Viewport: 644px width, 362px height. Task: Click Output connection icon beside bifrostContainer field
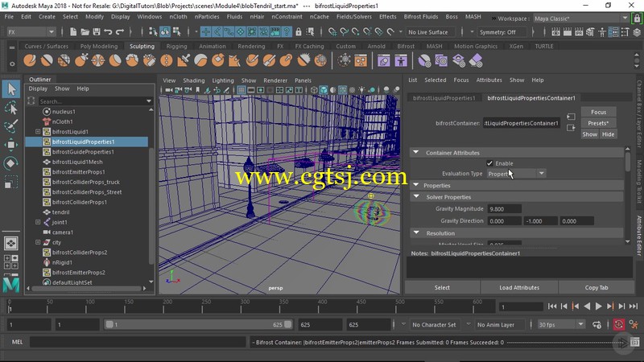pos(571,128)
